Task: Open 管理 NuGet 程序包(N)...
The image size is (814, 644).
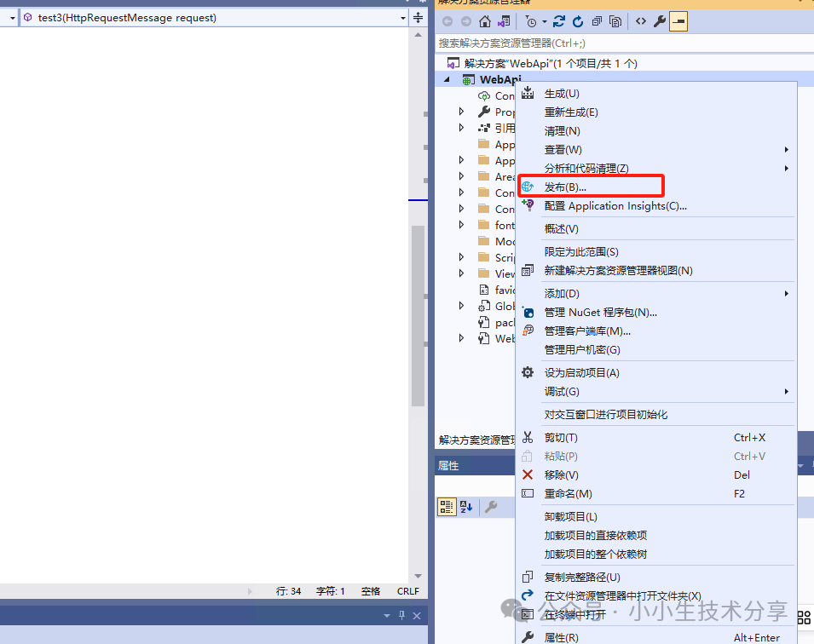Action: [x=656, y=313]
